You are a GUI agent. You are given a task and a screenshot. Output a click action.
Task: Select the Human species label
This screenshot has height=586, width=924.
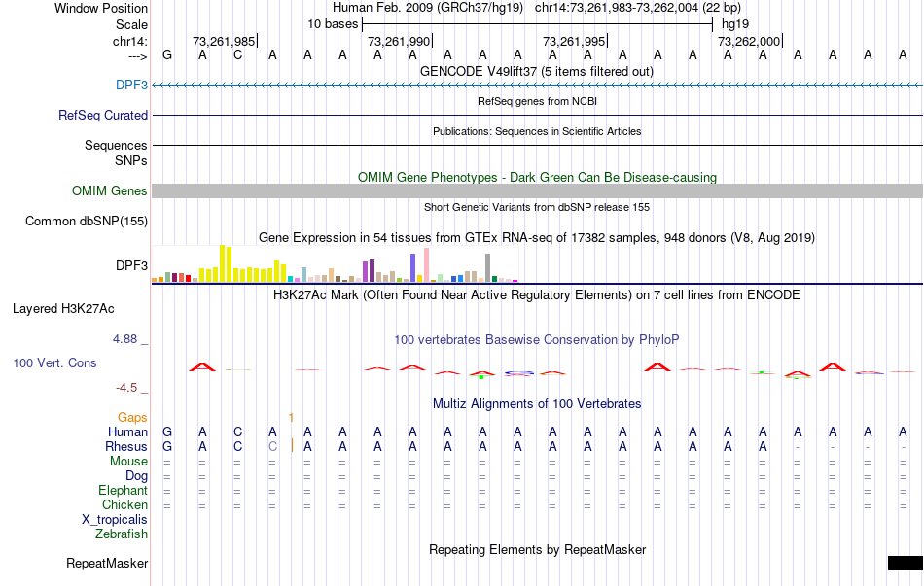pyautogui.click(x=127, y=431)
